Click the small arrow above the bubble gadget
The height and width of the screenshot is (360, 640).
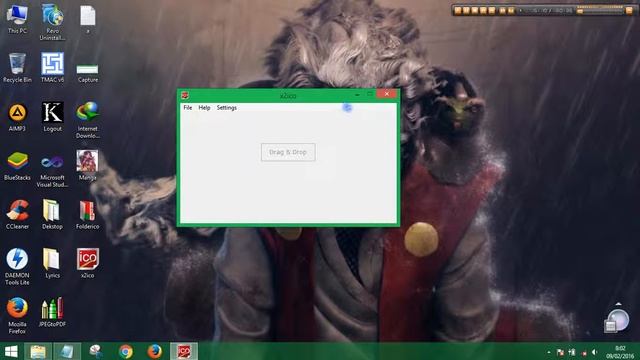(618, 304)
